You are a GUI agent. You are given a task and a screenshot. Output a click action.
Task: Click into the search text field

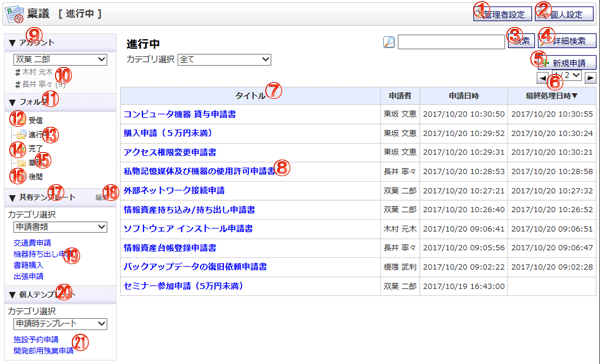point(451,42)
